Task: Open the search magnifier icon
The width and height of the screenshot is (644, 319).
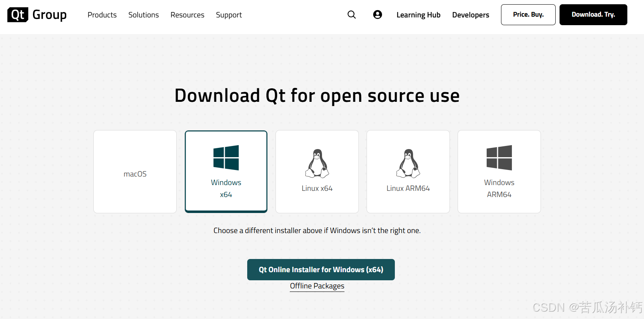Action: 351,15
